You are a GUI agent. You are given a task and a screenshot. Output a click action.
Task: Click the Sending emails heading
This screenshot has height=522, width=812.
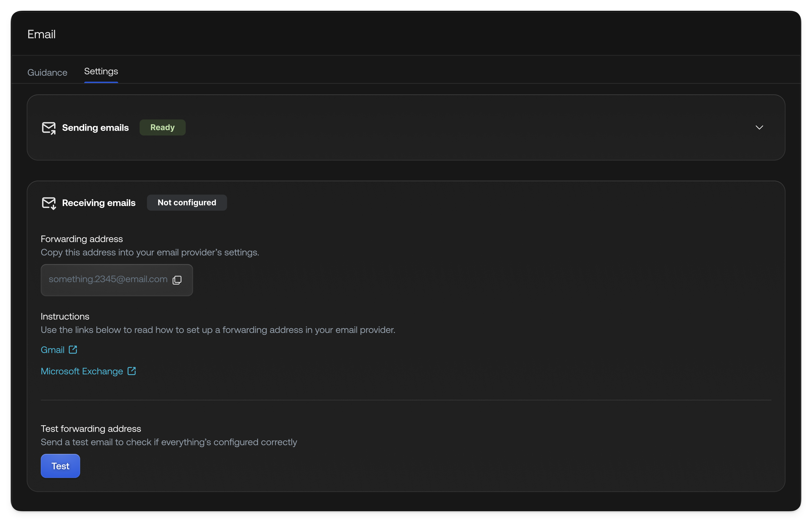coord(95,128)
